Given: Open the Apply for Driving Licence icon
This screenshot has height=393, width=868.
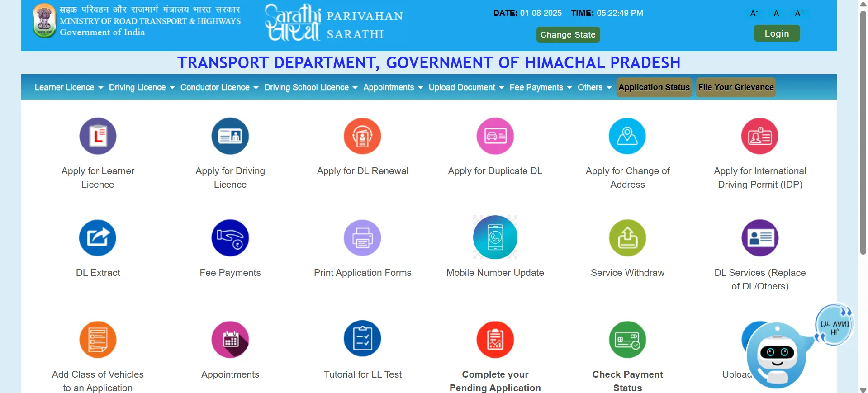Looking at the screenshot, I should [230, 136].
